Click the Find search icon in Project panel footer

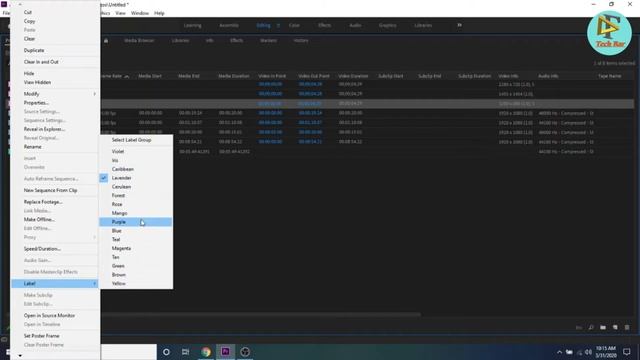(591, 327)
